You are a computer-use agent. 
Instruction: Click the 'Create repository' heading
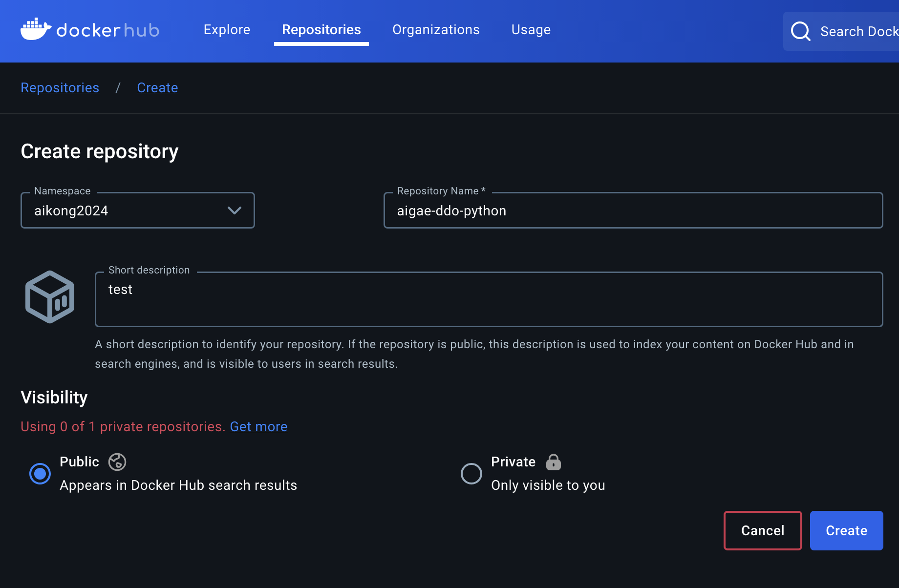coord(100,151)
